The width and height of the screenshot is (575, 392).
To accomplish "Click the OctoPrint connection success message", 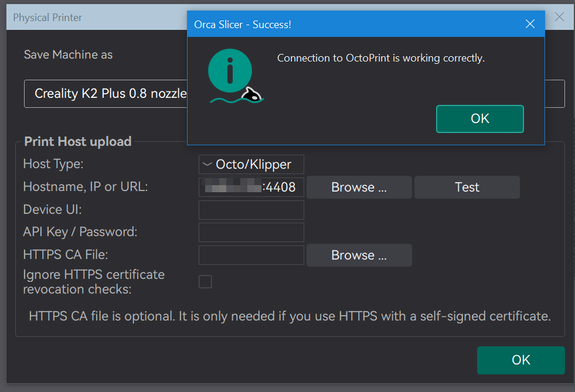I will click(380, 58).
